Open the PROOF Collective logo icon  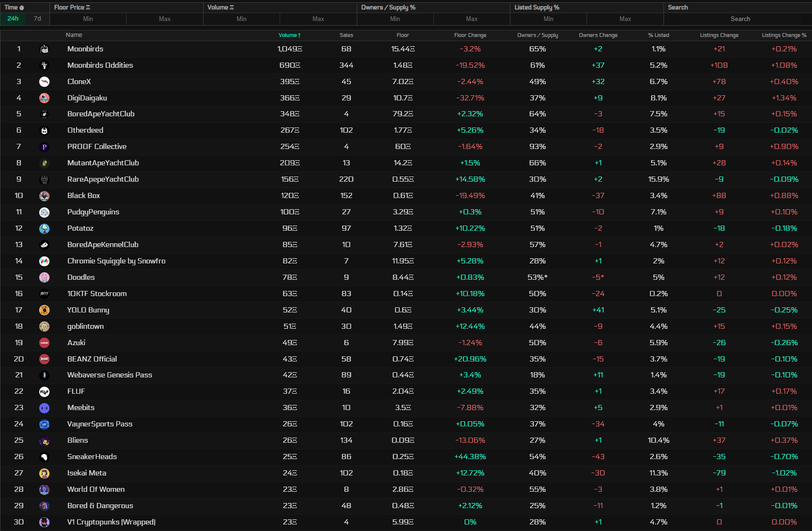pos(44,147)
